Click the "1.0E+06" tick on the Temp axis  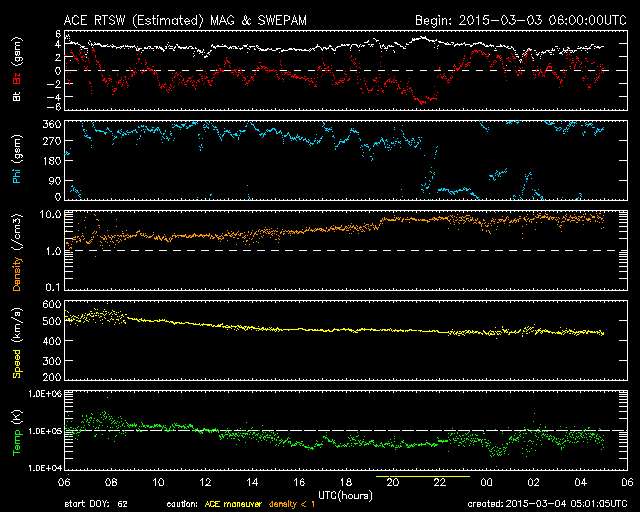pos(45,394)
